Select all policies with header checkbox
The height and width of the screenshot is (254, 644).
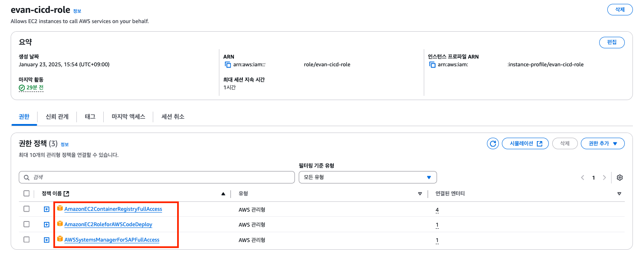[26, 193]
